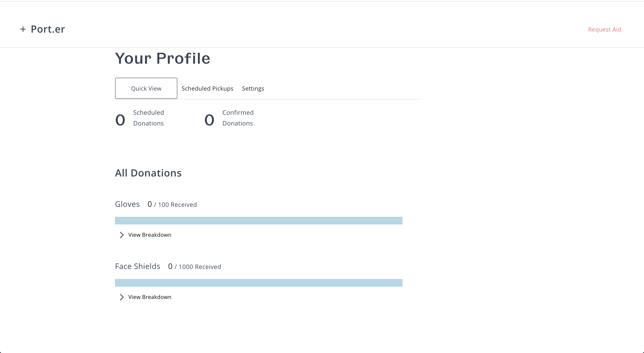Click the All Donations heading
Screen dimensions: 644x353
click(148, 173)
